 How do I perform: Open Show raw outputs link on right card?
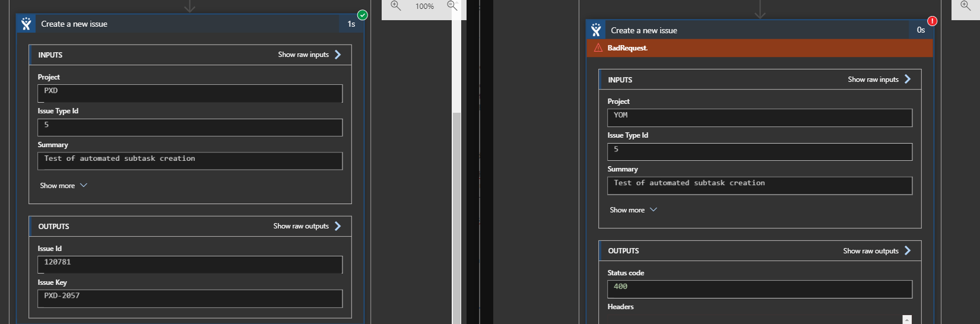[871, 251]
